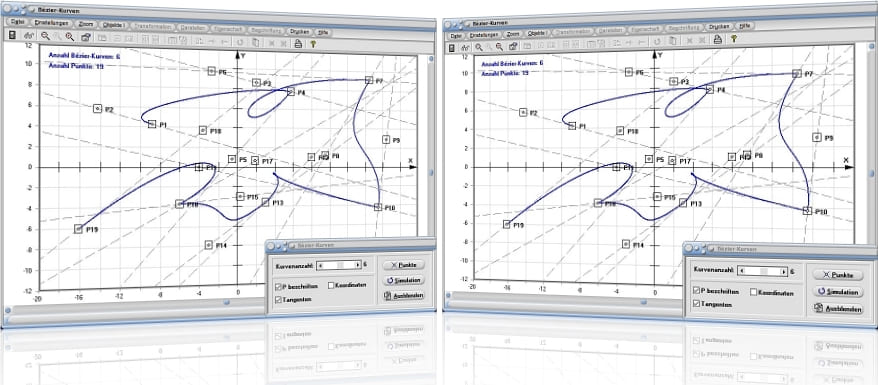Viewport: 878px width, 385px height.
Task: Click the red zoom magnifier in the right window toolbar
Action: coord(499,46)
